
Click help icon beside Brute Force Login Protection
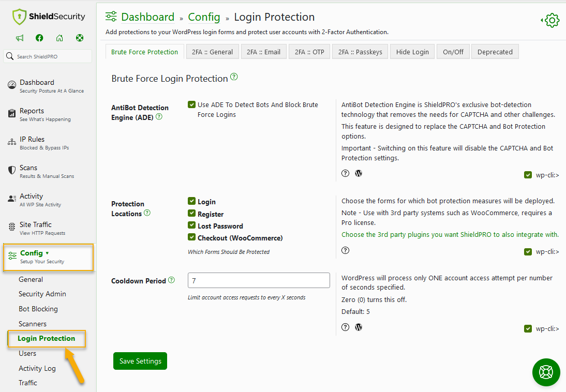(x=234, y=77)
